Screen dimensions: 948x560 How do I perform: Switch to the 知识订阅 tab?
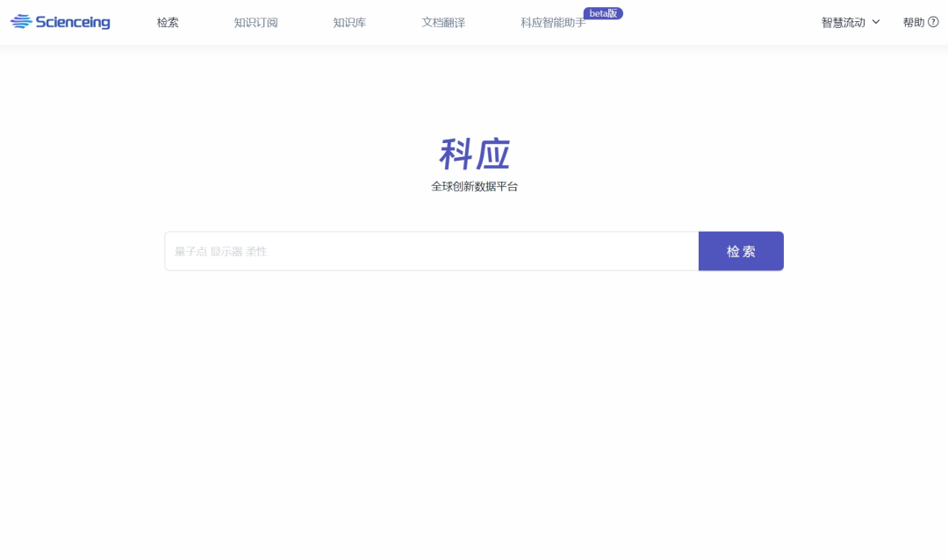point(255,23)
